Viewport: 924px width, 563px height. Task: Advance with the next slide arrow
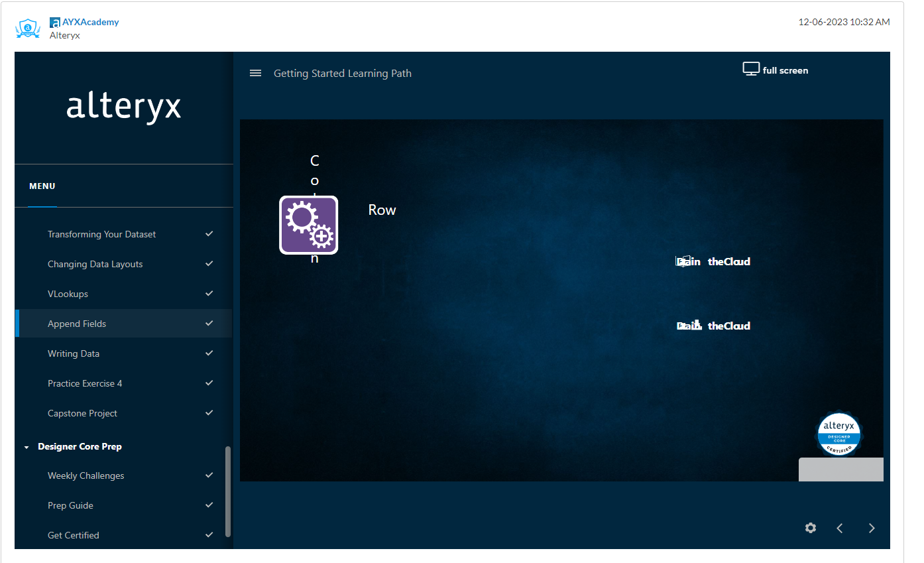[872, 528]
